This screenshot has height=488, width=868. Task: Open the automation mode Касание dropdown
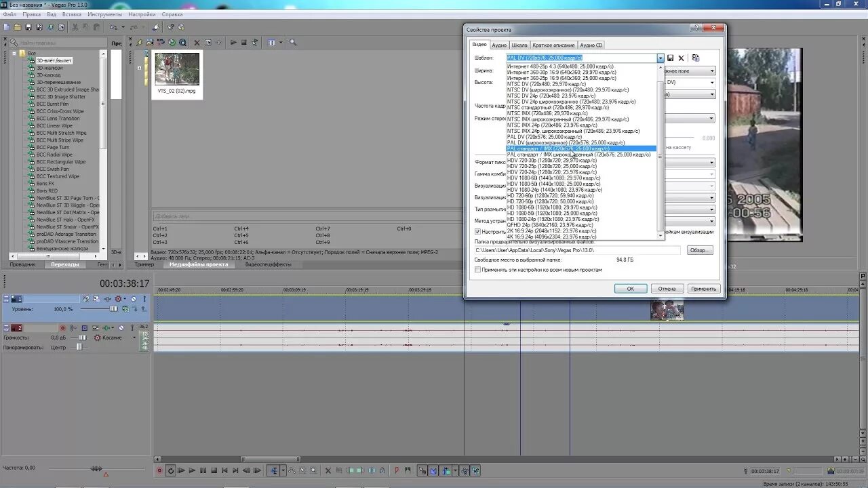tap(134, 338)
